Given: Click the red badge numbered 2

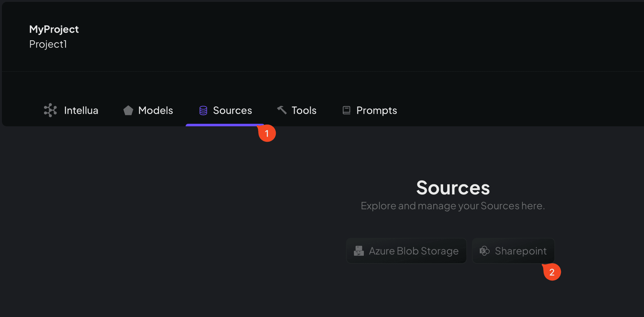Looking at the screenshot, I should click(x=552, y=272).
